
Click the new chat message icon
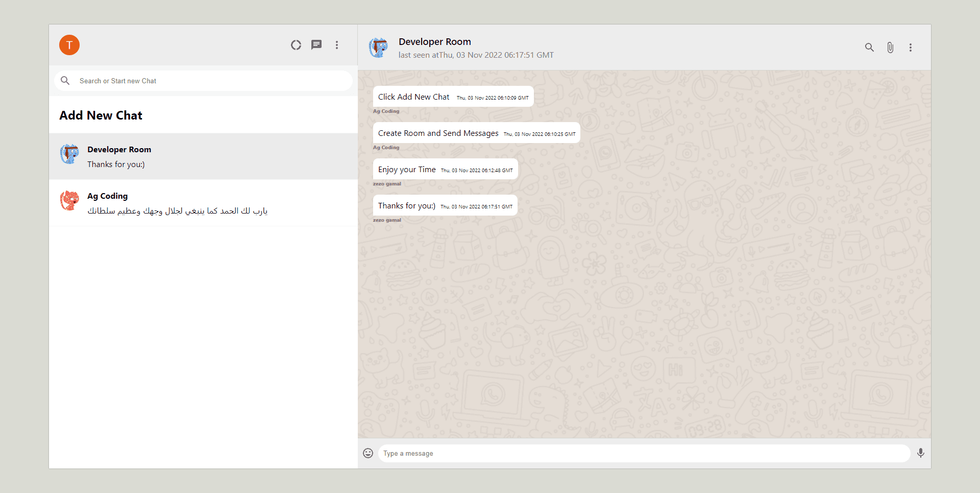point(316,45)
